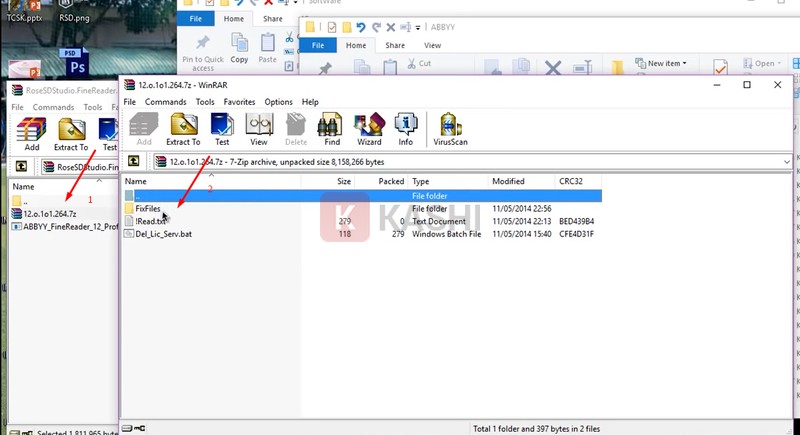This screenshot has width=800, height=435.
Task: Click Paste in Software Explorer ribbon
Action: (267, 48)
